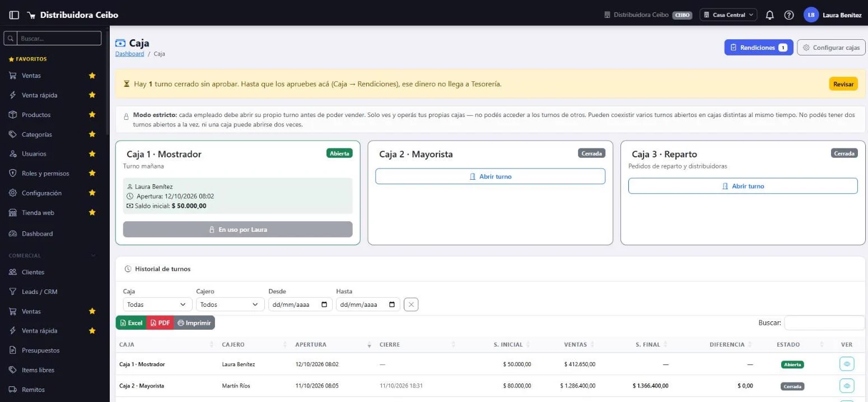868x402 pixels.
Task: Open Productos box icon in sidebar
Action: (x=13, y=115)
